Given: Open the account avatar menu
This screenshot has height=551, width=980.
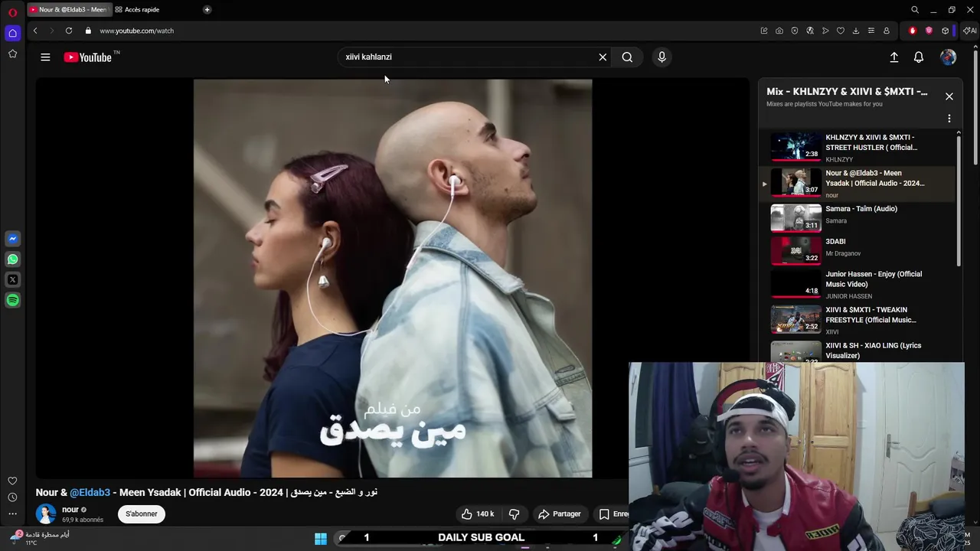Looking at the screenshot, I should [948, 57].
